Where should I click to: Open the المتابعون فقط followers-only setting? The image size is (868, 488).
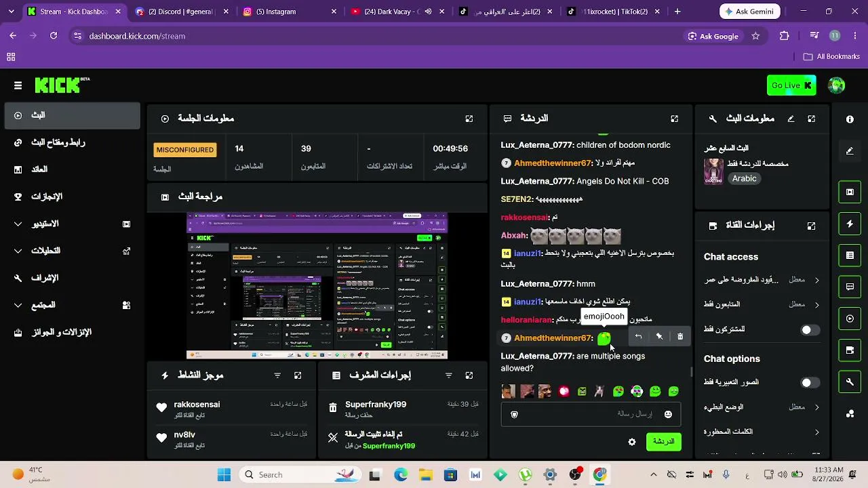click(x=762, y=304)
